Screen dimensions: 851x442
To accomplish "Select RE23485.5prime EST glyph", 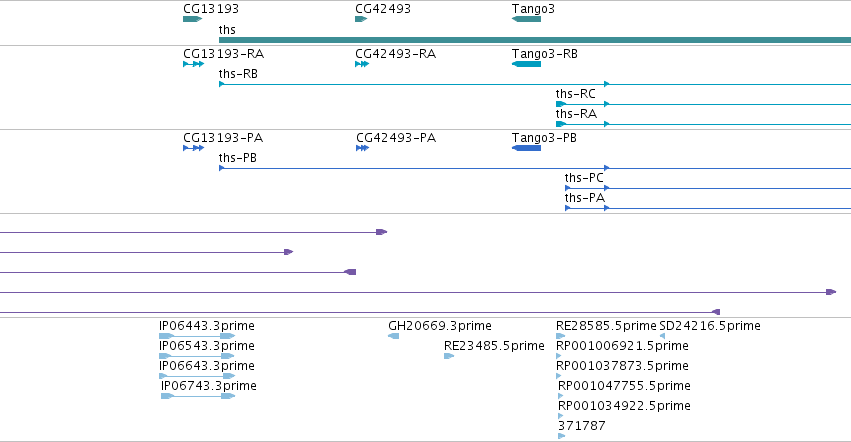I will point(449,356).
